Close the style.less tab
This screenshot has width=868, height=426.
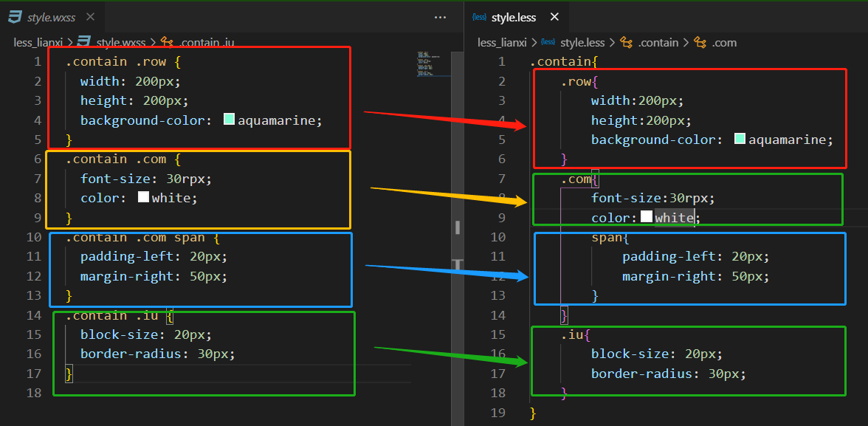(555, 17)
